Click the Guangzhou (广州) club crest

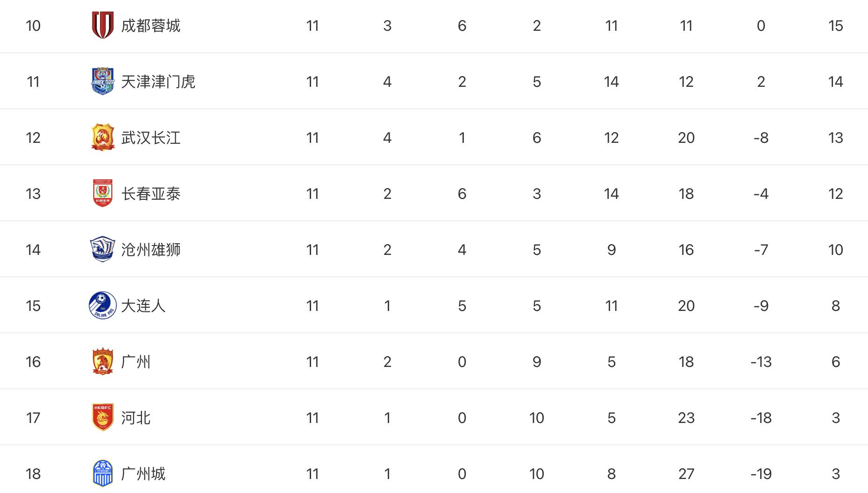coord(102,361)
